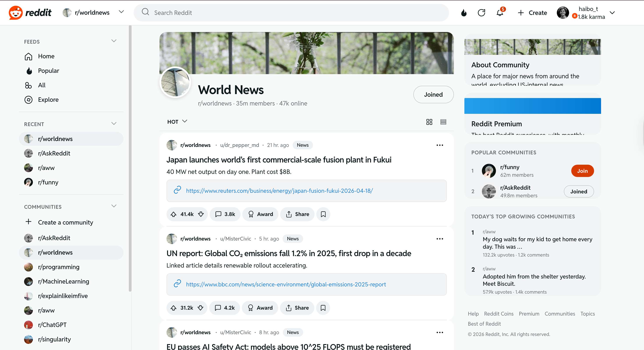Collapse the RECENT section

[114, 124]
